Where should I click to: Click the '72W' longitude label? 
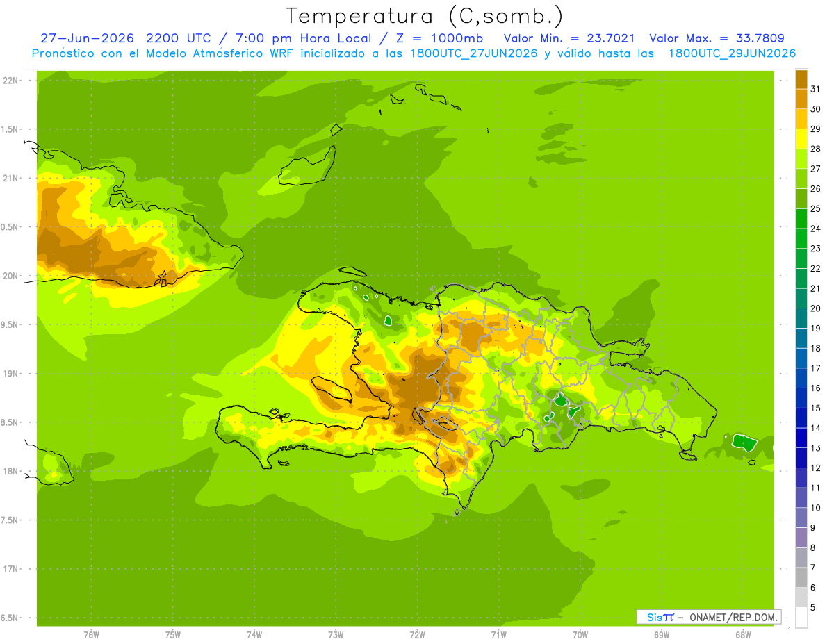coord(417,635)
